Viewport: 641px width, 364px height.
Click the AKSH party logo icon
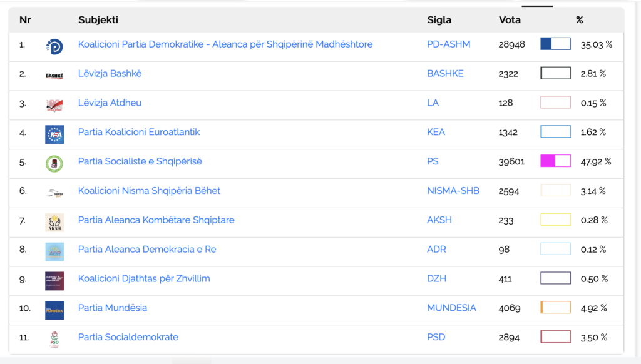[54, 222]
